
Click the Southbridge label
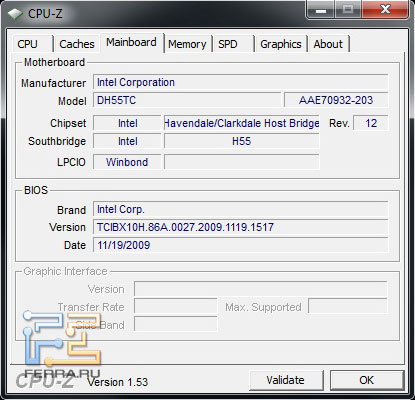[57, 141]
